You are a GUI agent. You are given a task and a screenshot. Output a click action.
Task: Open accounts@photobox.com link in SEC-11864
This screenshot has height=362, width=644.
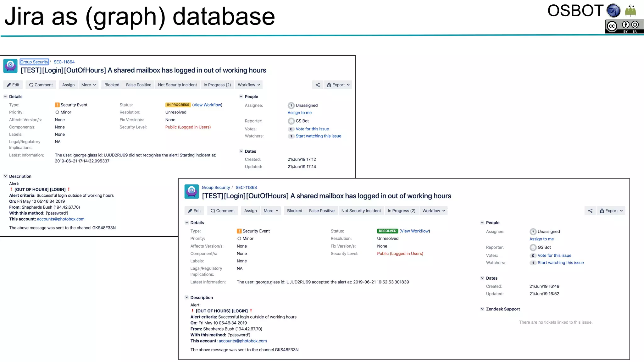tap(61, 219)
